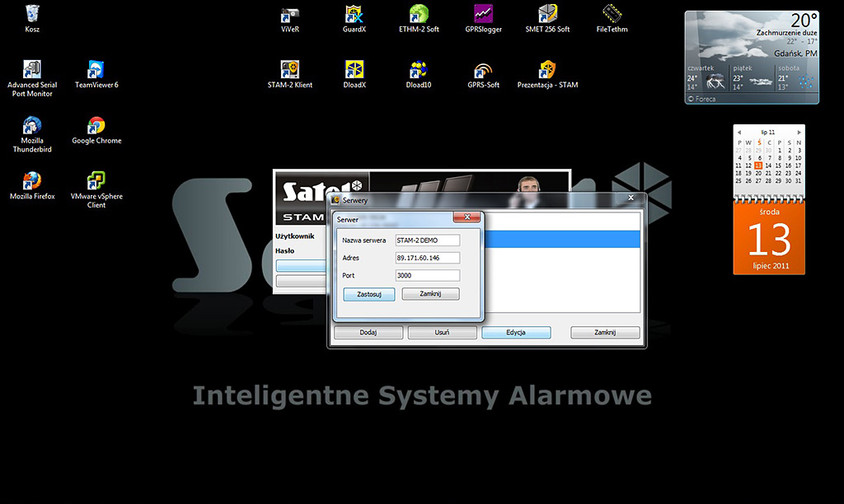Open the Advanced Serial Port Monitor icon
The height and width of the screenshot is (504, 844).
pos(32,71)
